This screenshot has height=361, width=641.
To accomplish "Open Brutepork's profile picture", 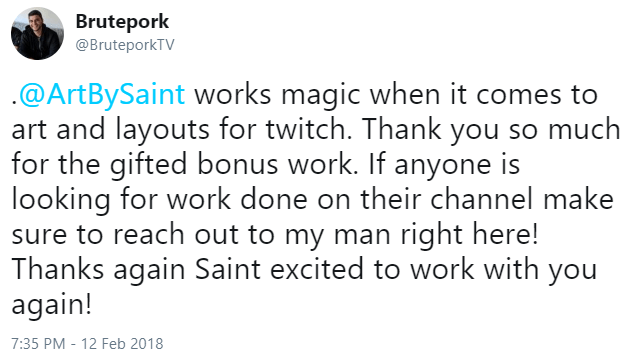I will [37, 34].
